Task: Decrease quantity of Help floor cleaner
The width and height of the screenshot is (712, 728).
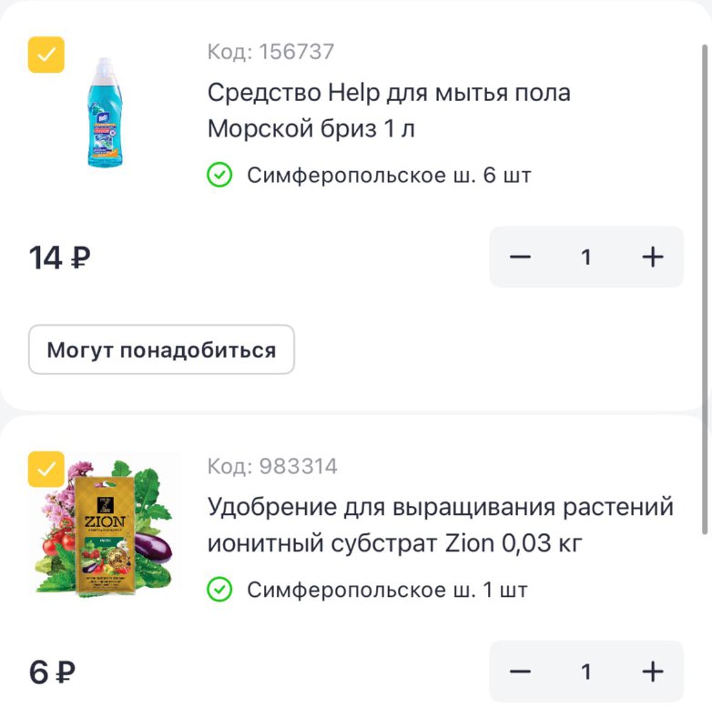Action: 520,258
